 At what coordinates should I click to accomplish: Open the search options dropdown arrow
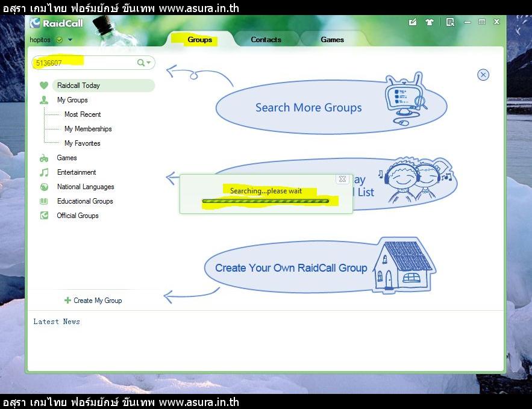pyautogui.click(x=148, y=63)
